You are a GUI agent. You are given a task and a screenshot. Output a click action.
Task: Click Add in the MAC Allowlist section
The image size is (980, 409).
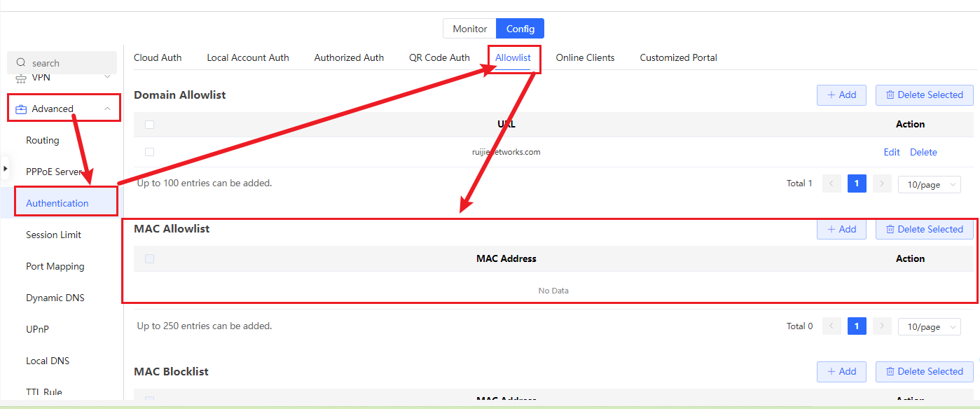pyautogui.click(x=841, y=230)
